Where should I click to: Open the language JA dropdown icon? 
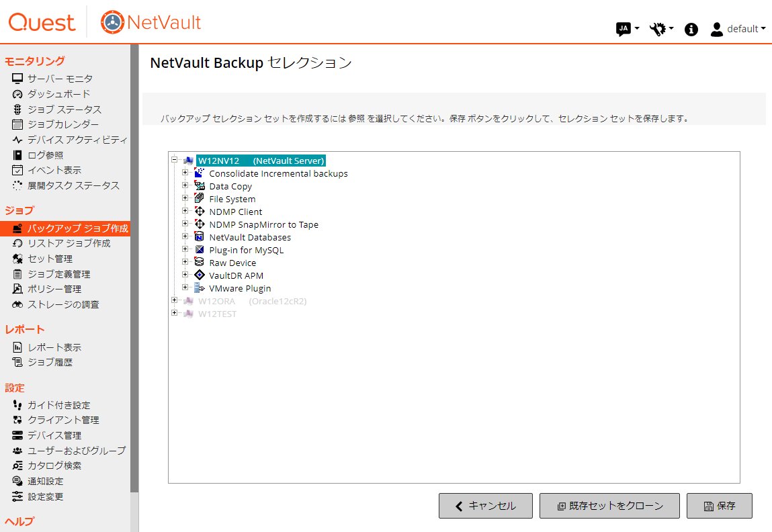628,29
